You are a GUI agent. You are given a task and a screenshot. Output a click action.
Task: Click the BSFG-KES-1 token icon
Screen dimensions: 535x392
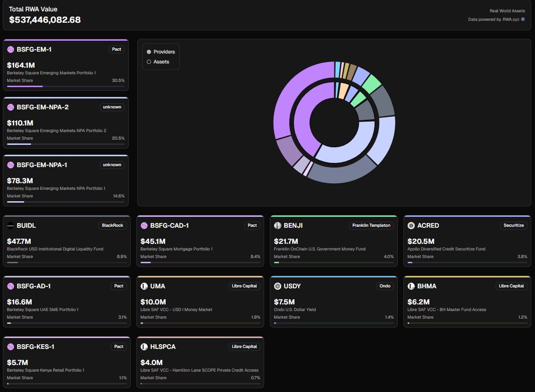(10, 347)
